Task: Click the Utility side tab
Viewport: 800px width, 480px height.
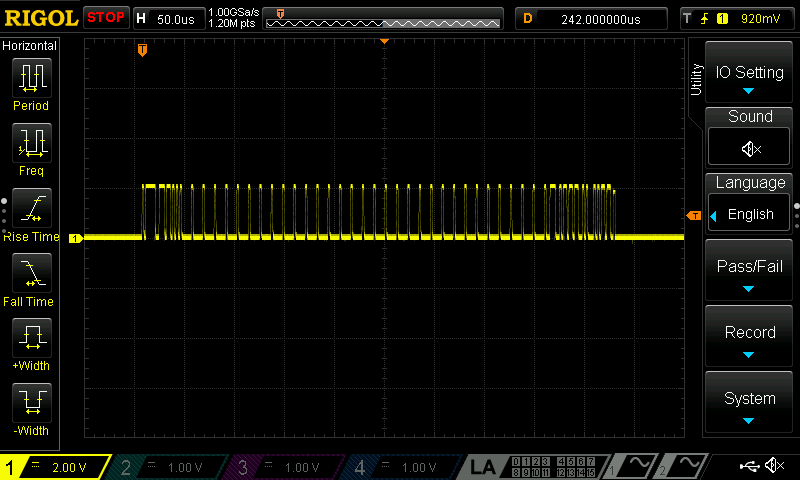Action: tap(696, 80)
